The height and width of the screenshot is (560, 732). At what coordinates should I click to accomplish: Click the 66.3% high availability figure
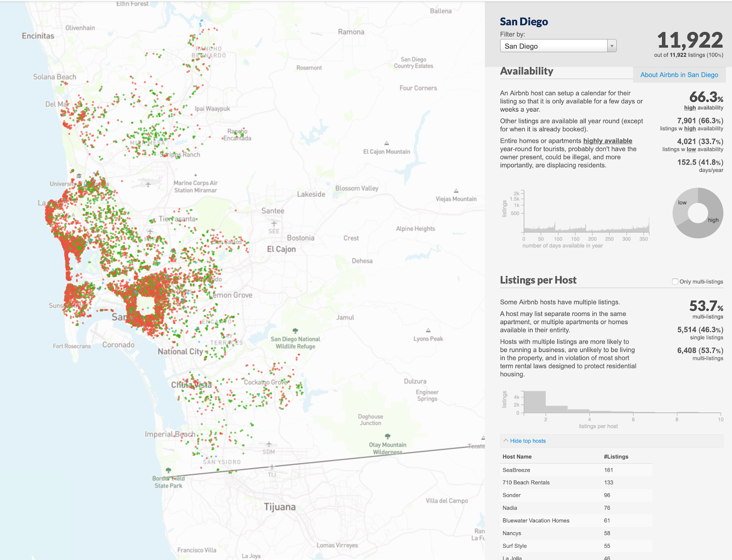coord(706,97)
